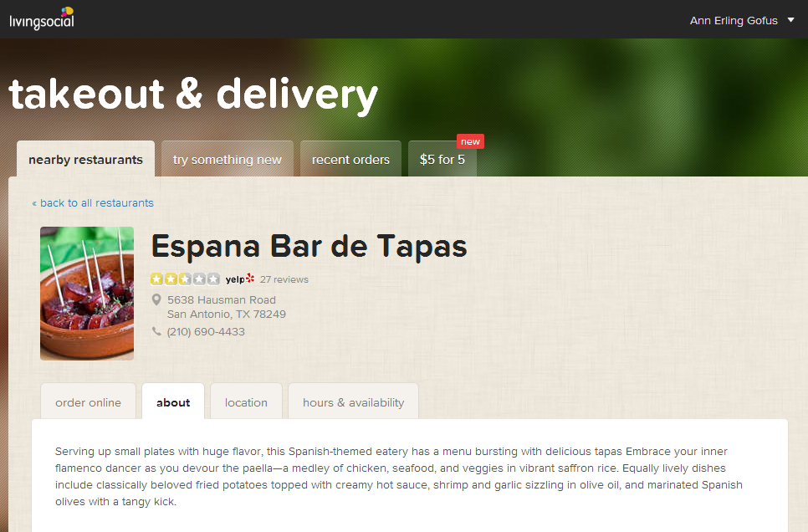
Task: Click the Yelp logo
Action: tap(239, 279)
